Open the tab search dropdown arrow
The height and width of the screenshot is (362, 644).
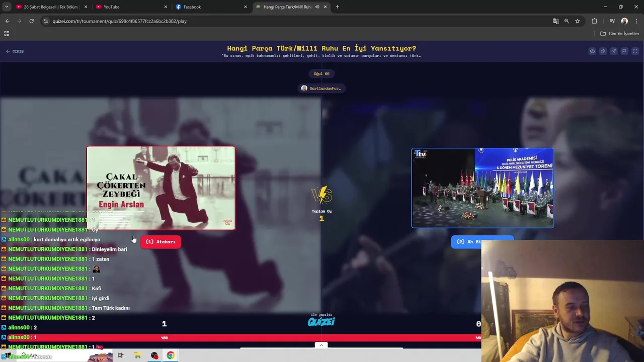7,7
